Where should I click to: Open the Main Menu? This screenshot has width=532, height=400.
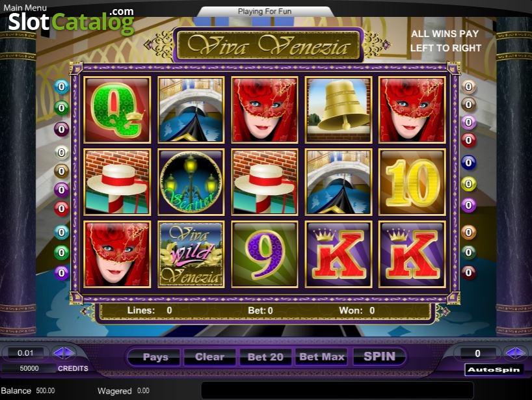(x=25, y=7)
